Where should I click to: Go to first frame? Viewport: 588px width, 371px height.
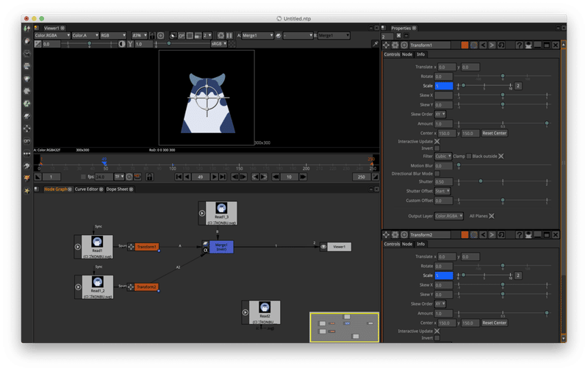pos(179,176)
